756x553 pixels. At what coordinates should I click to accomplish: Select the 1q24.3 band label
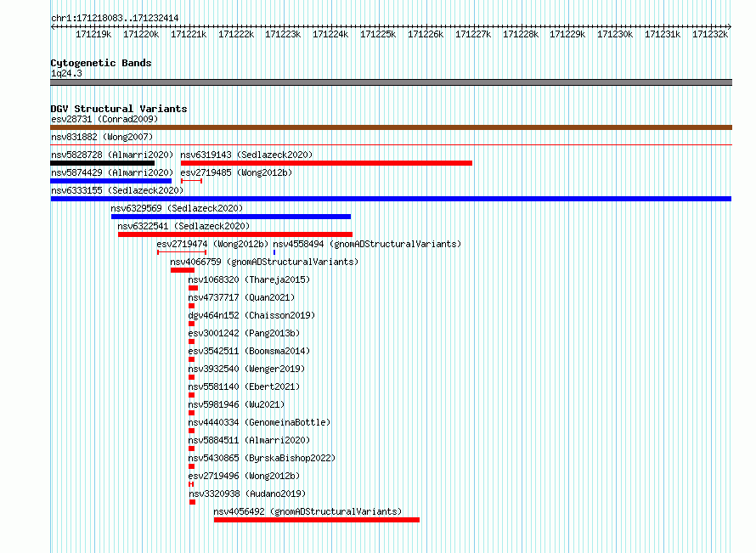pos(66,73)
